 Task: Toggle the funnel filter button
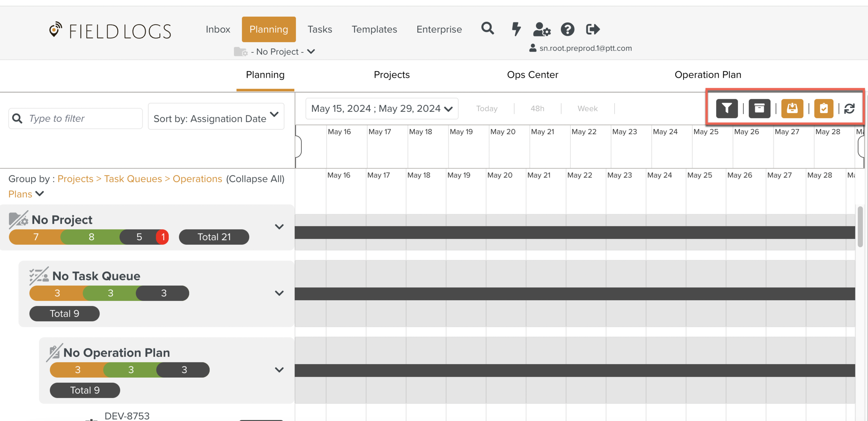(727, 109)
